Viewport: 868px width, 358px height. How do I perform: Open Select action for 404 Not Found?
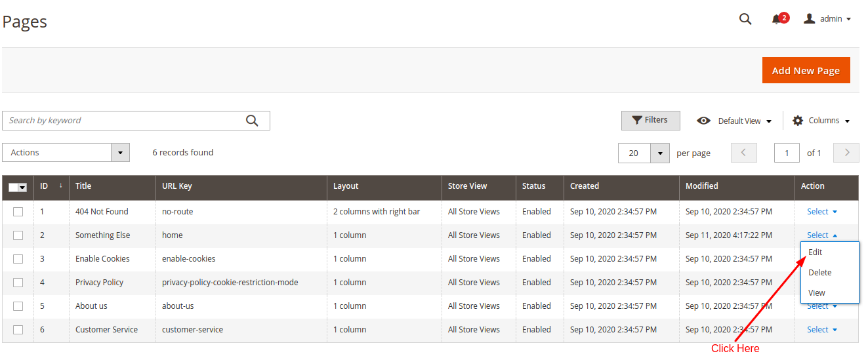(822, 212)
